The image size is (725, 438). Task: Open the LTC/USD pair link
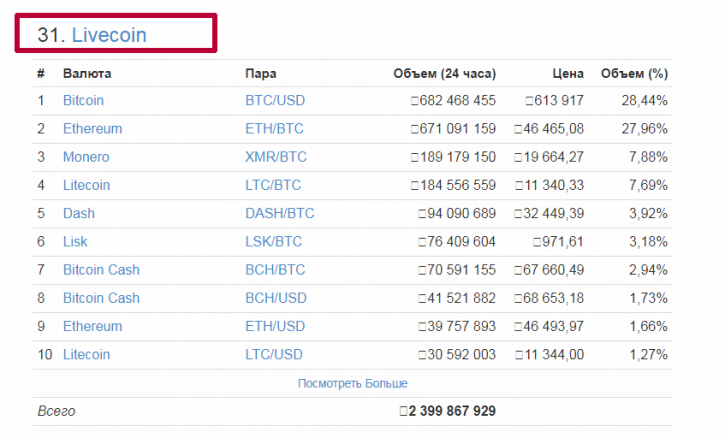click(x=274, y=354)
